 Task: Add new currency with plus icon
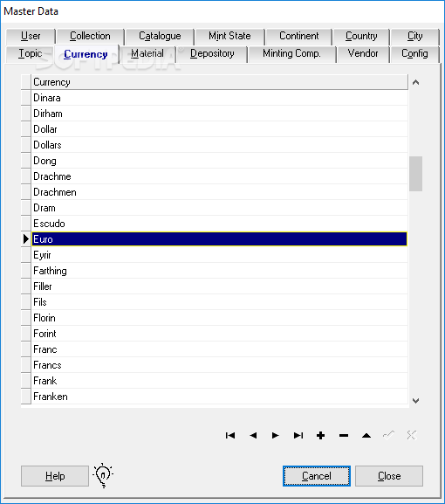320,436
